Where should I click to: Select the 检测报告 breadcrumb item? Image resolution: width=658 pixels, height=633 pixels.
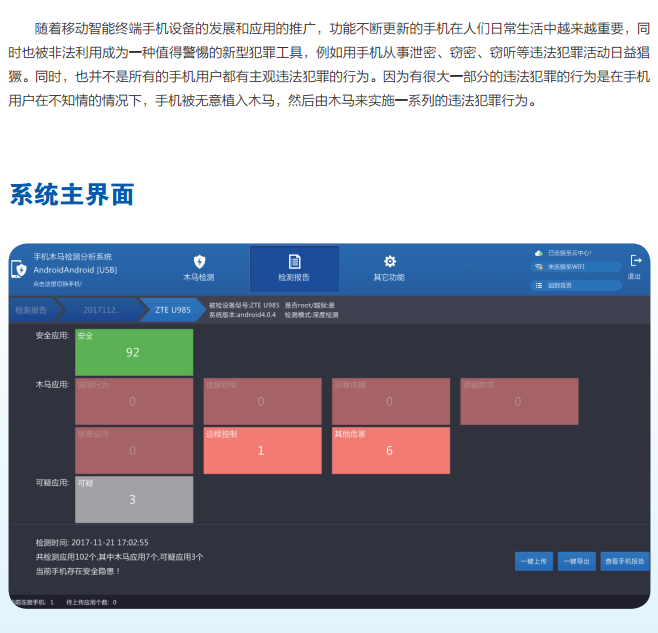32,310
